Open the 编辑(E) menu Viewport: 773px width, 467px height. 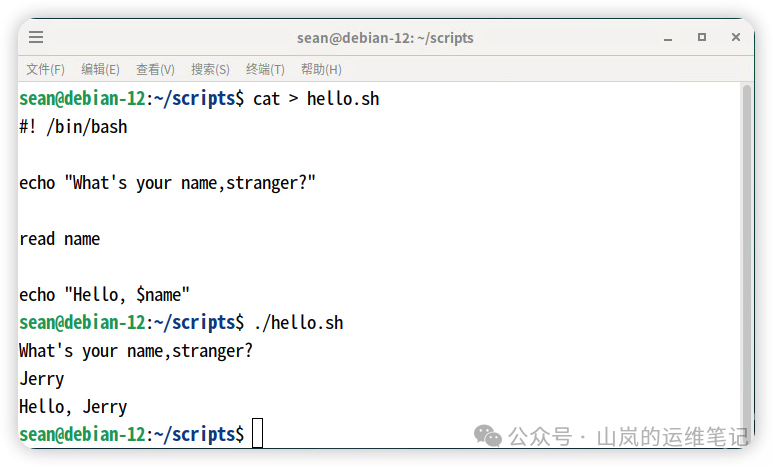[x=100, y=69]
